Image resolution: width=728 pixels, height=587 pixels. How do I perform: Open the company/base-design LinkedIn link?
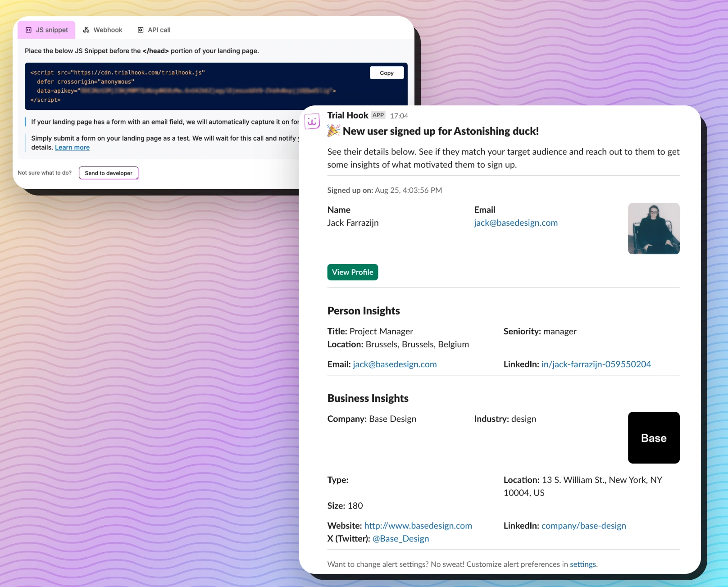tap(583, 526)
